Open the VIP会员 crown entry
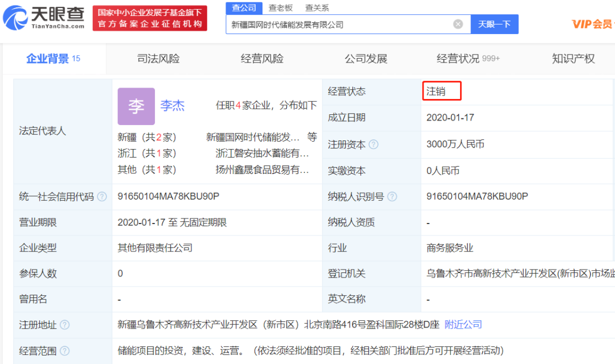This screenshot has height=364, width=615. click(x=592, y=24)
